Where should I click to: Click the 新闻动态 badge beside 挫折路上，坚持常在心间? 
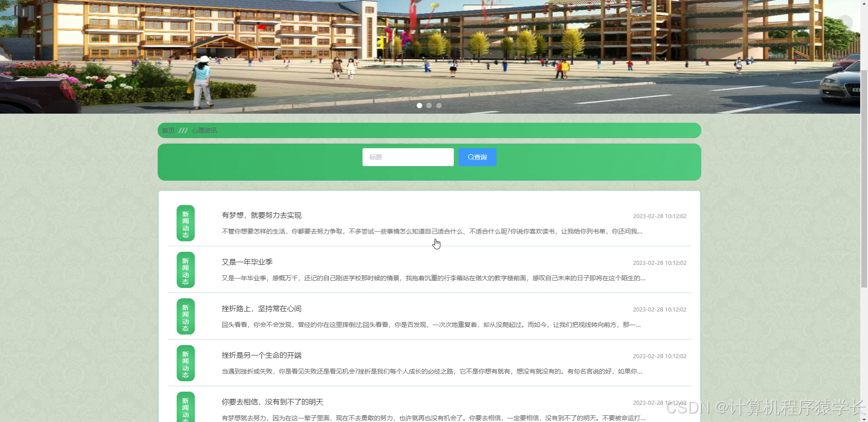[185, 316]
